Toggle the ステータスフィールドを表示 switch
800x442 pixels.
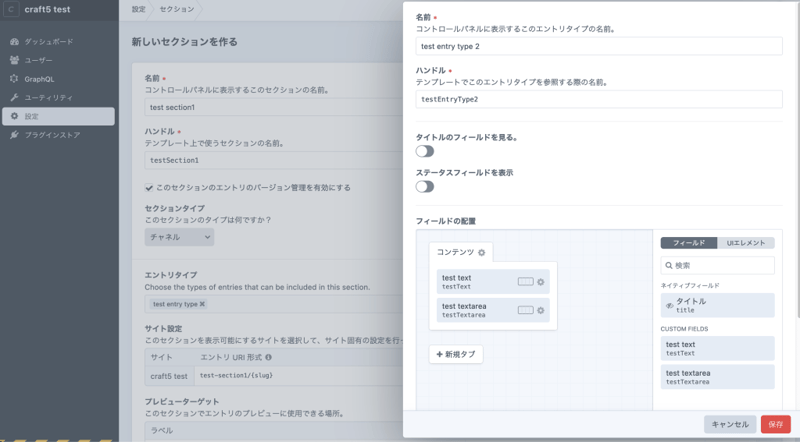point(425,186)
